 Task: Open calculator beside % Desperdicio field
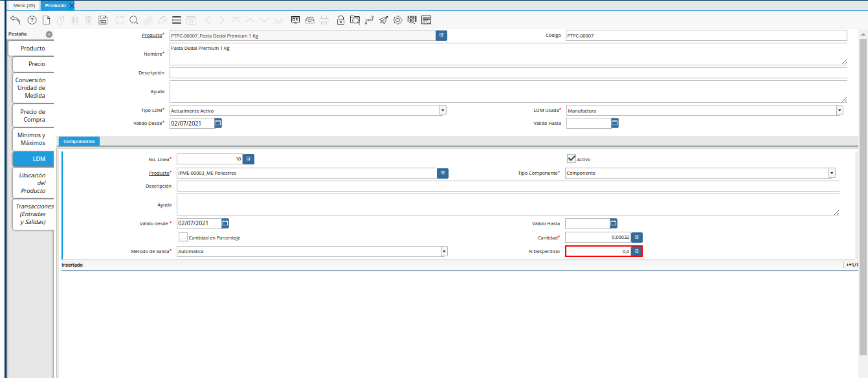pyautogui.click(x=637, y=251)
